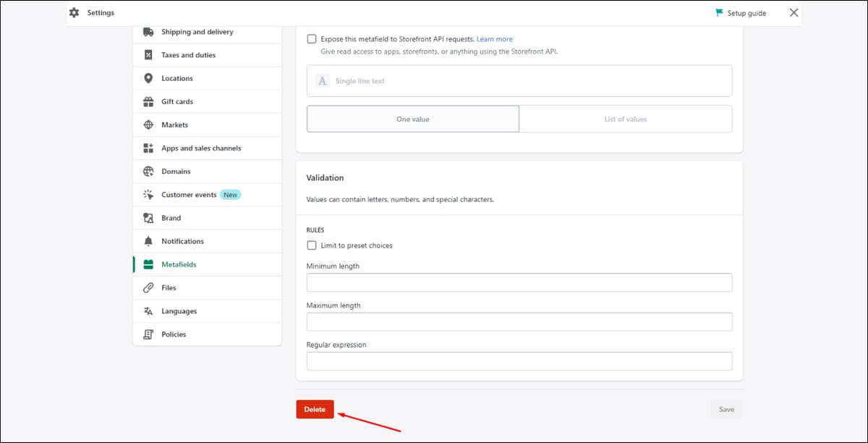Image resolution: width=868 pixels, height=443 pixels.
Task: Click the Domains globe icon
Action: pyautogui.click(x=148, y=172)
